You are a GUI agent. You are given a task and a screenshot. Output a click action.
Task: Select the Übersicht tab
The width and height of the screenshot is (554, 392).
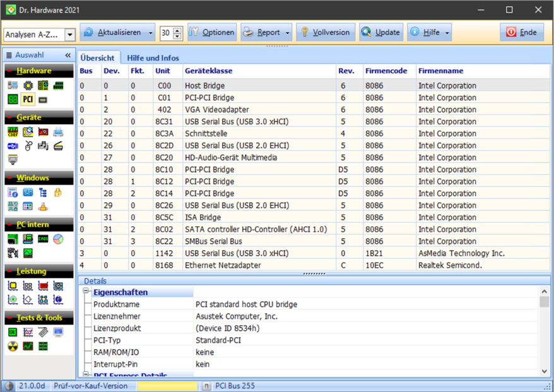pyautogui.click(x=97, y=57)
